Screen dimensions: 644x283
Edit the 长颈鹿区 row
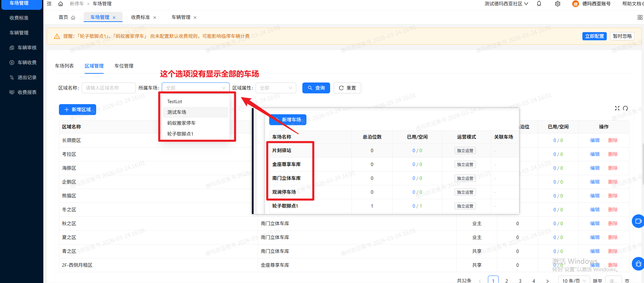coord(595,140)
